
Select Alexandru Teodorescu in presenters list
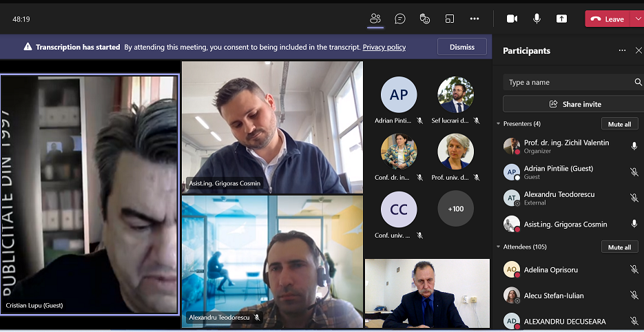pos(559,195)
